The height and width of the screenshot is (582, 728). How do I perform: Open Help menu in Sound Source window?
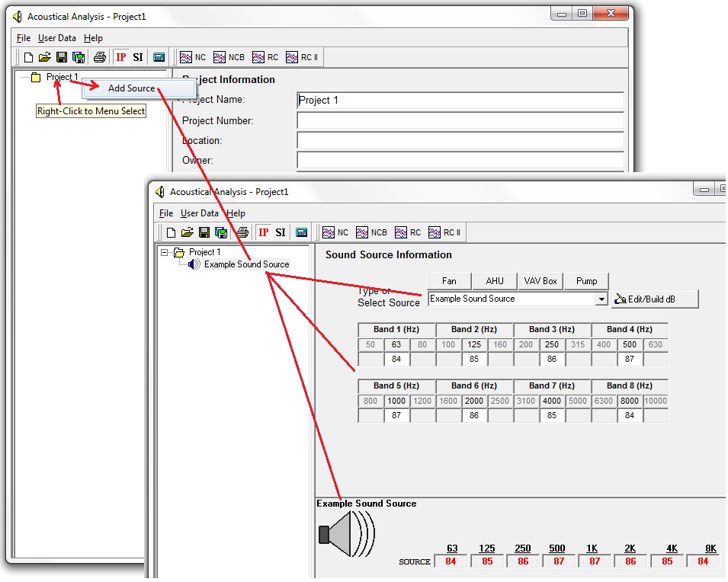click(236, 213)
